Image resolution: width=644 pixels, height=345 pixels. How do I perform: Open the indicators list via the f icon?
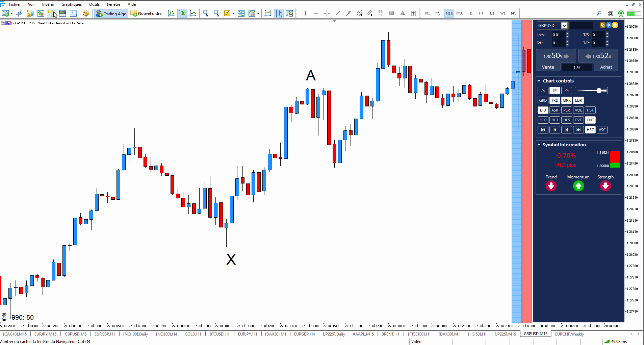[x=228, y=13]
